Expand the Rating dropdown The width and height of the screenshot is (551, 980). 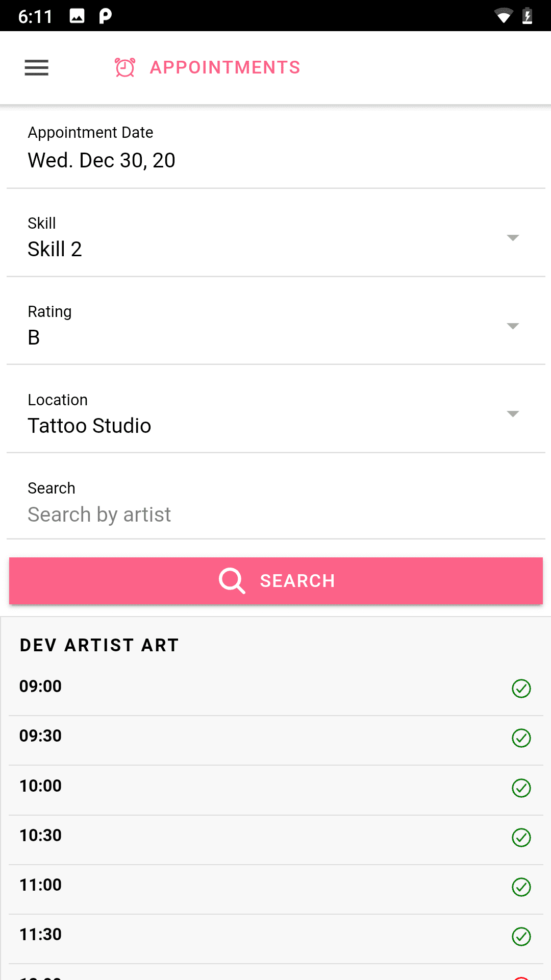(513, 326)
